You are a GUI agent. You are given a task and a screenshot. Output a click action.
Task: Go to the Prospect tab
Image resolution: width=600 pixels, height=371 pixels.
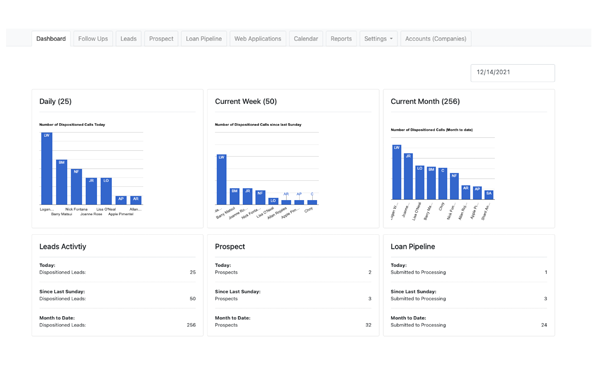[x=161, y=39]
